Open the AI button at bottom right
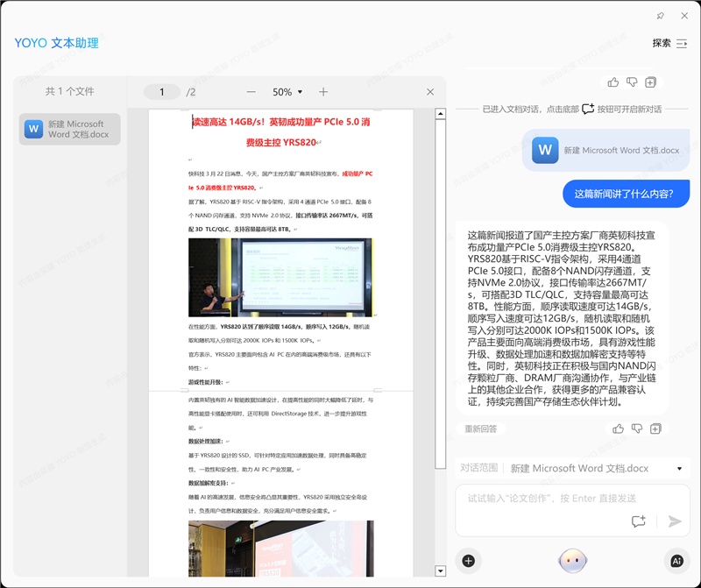The height and width of the screenshot is (588, 701). (676, 561)
